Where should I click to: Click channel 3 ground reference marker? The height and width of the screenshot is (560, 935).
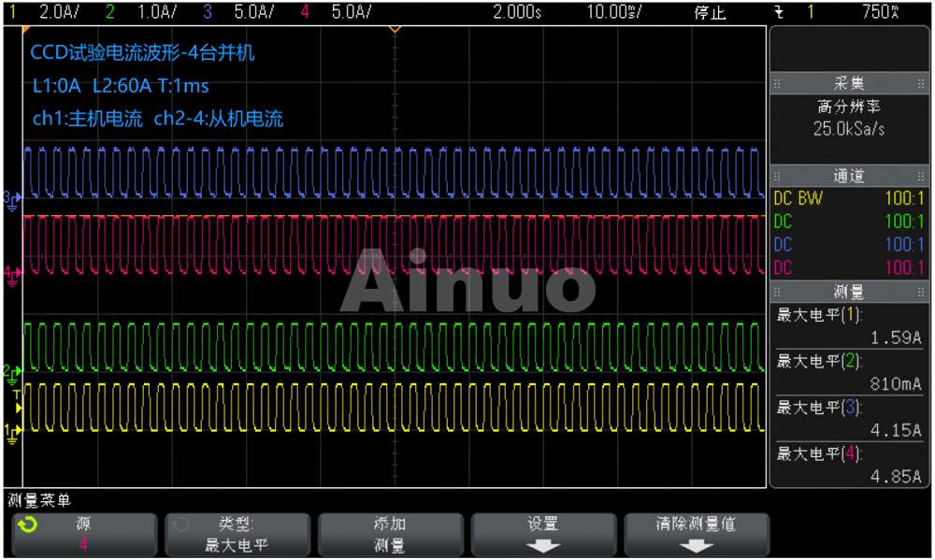point(10,198)
